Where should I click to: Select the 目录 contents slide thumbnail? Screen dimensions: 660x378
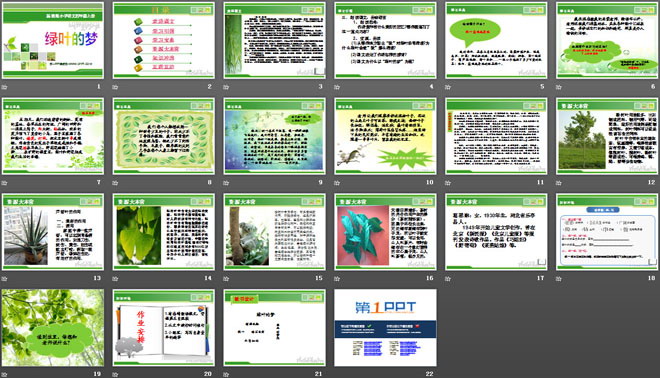coord(164,40)
